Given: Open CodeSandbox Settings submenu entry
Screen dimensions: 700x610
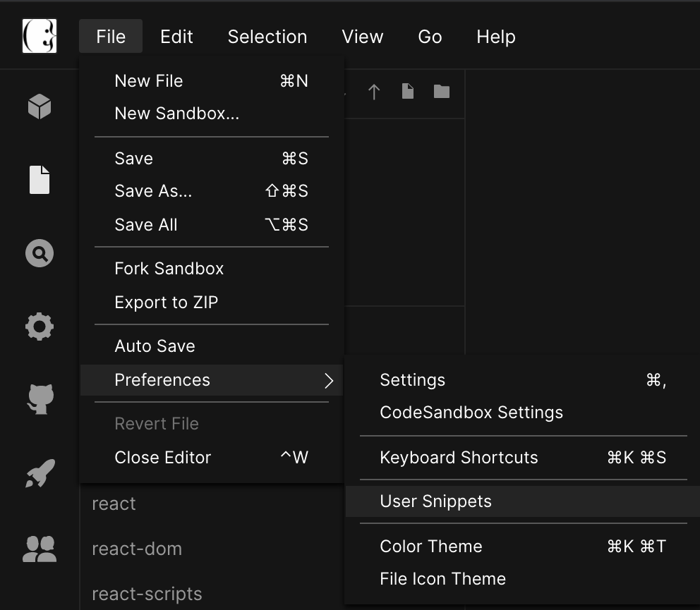Looking at the screenshot, I should [x=523, y=413].
